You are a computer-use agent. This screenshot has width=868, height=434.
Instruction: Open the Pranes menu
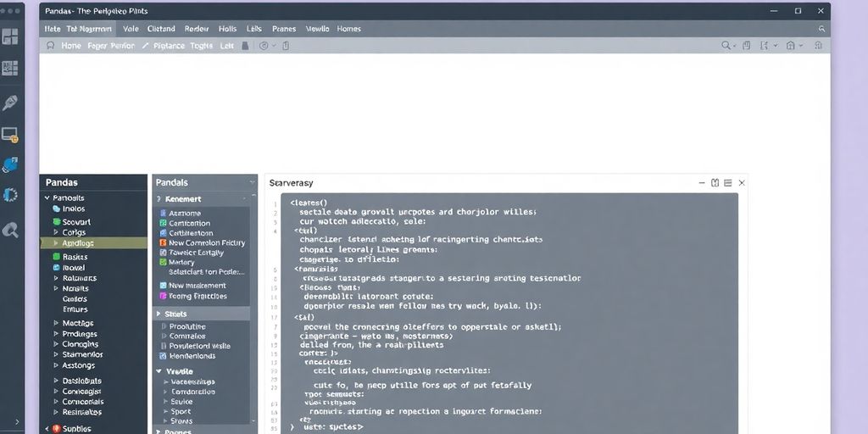click(x=284, y=29)
